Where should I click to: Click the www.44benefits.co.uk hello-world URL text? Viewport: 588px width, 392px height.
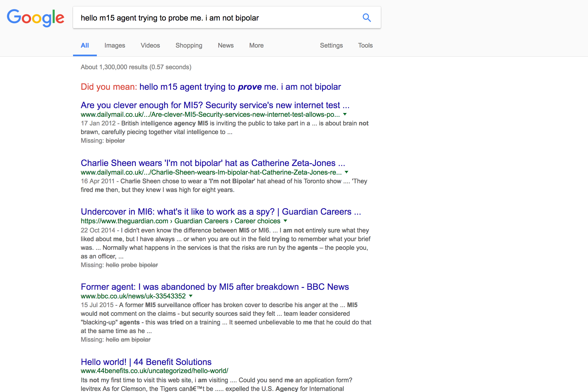154,371
